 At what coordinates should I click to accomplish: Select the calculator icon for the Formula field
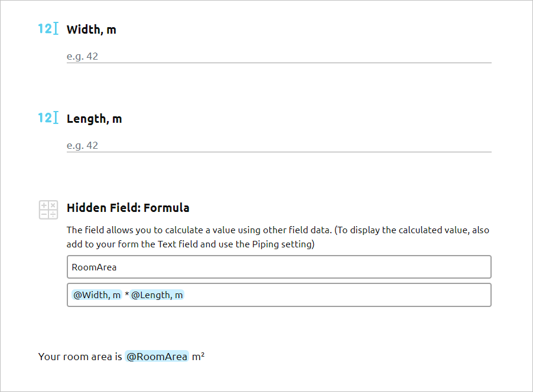[x=48, y=210]
